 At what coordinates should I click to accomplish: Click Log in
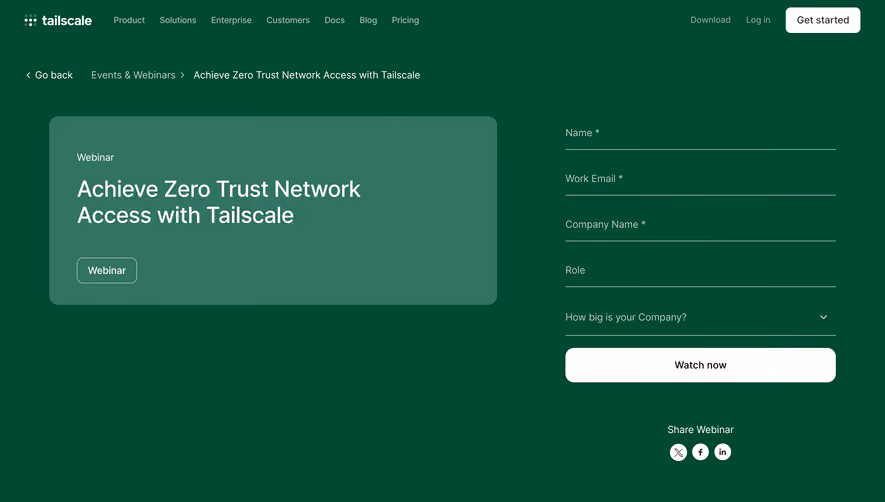click(758, 20)
